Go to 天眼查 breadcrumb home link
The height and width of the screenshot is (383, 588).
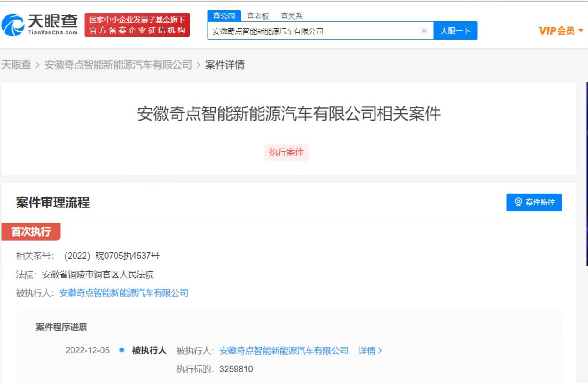point(16,65)
